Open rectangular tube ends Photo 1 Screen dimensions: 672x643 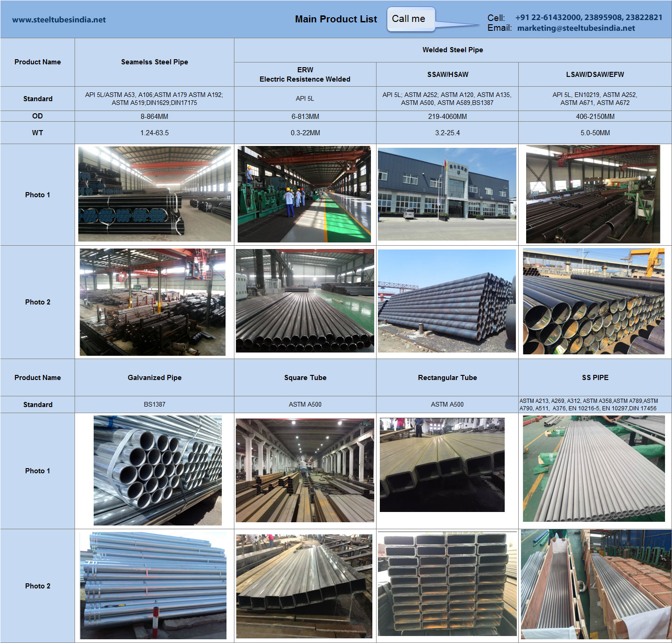pos(442,465)
